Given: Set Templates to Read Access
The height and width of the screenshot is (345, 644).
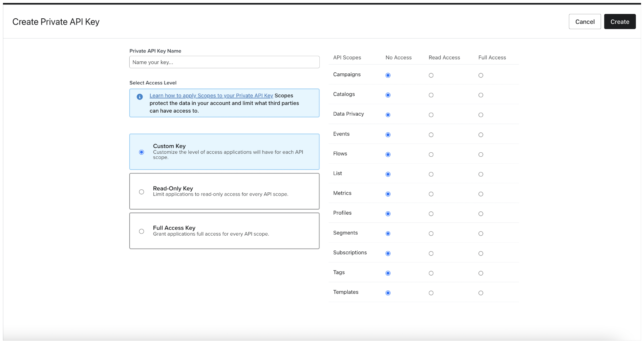Looking at the screenshot, I should tap(431, 293).
